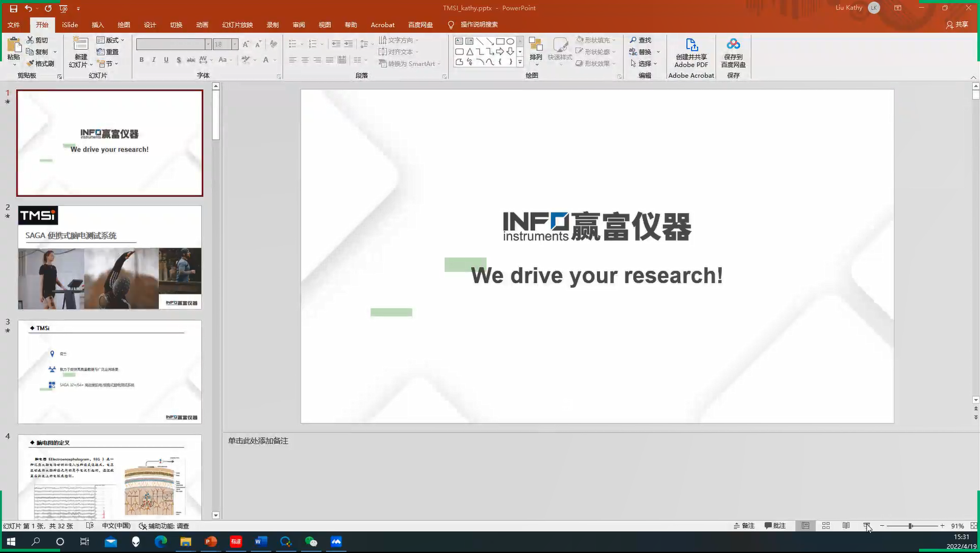Select the SAGA slide 2 thumbnail

[110, 257]
